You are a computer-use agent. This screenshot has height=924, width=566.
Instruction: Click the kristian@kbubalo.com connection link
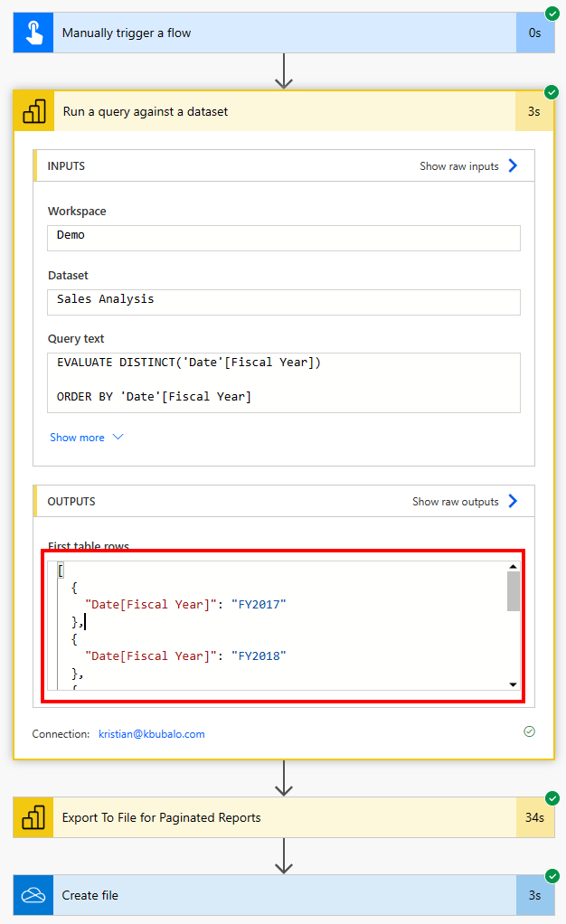click(152, 734)
